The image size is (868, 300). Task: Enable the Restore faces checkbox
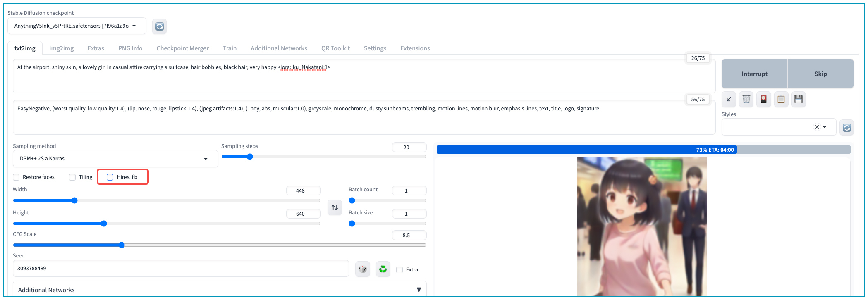coord(17,177)
